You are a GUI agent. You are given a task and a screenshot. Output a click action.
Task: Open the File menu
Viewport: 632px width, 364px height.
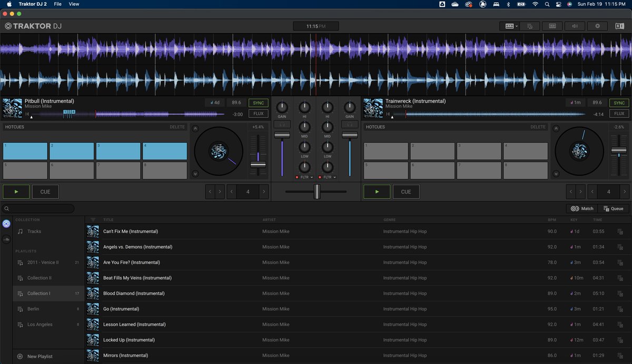[57, 4]
